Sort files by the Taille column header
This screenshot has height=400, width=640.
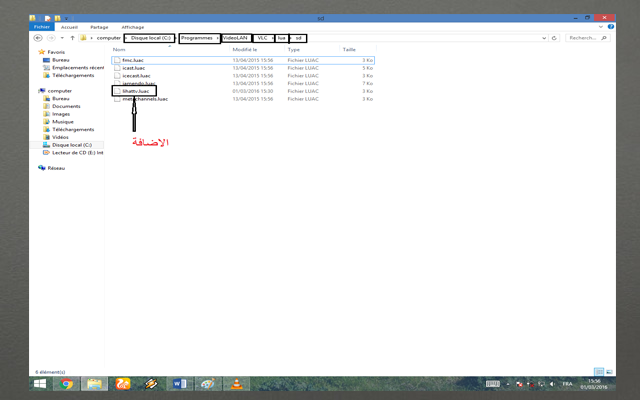coord(349,49)
